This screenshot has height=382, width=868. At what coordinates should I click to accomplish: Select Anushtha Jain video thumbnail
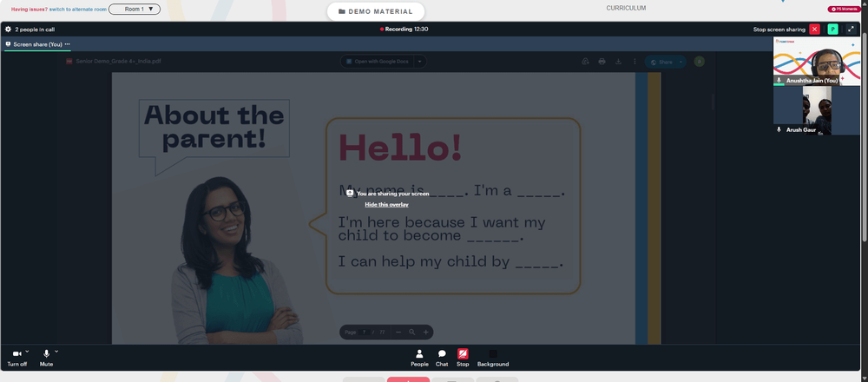coord(817,62)
